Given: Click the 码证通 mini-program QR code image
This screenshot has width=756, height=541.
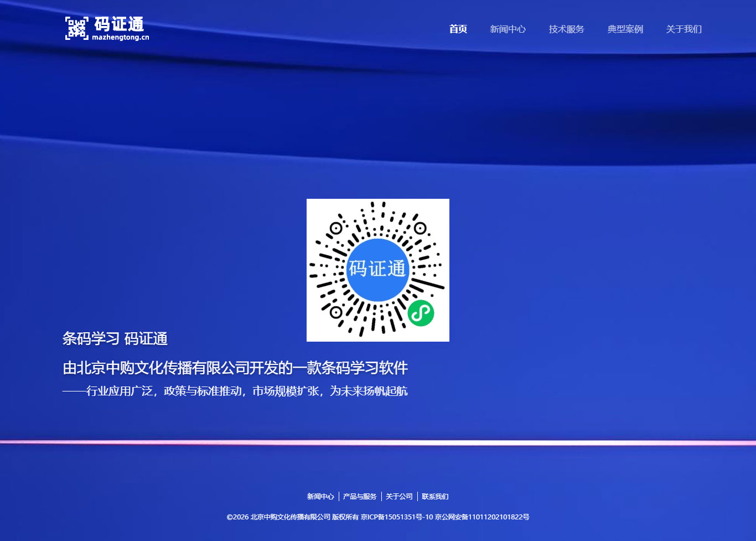Looking at the screenshot, I should point(378,270).
